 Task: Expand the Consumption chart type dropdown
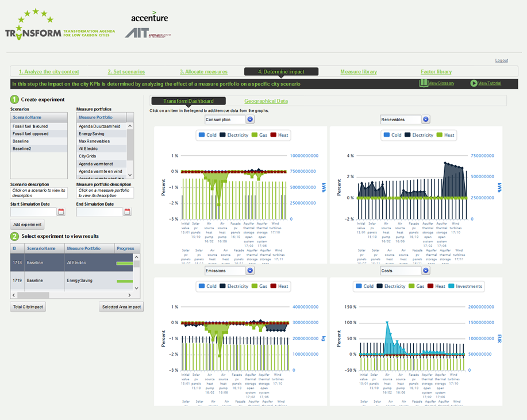[x=250, y=120]
